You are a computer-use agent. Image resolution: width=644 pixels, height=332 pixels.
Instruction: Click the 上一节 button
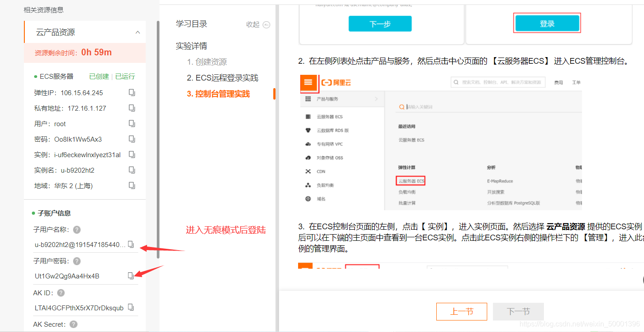462,311
